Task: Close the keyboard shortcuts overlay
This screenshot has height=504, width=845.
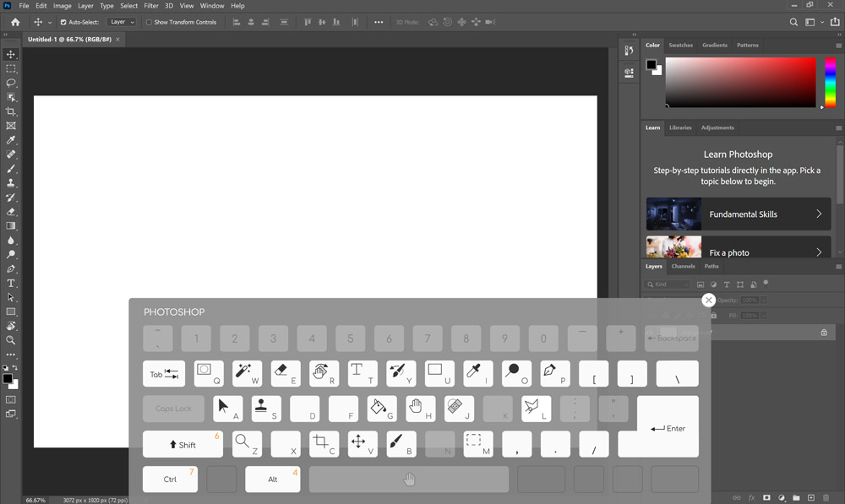Action: (709, 300)
